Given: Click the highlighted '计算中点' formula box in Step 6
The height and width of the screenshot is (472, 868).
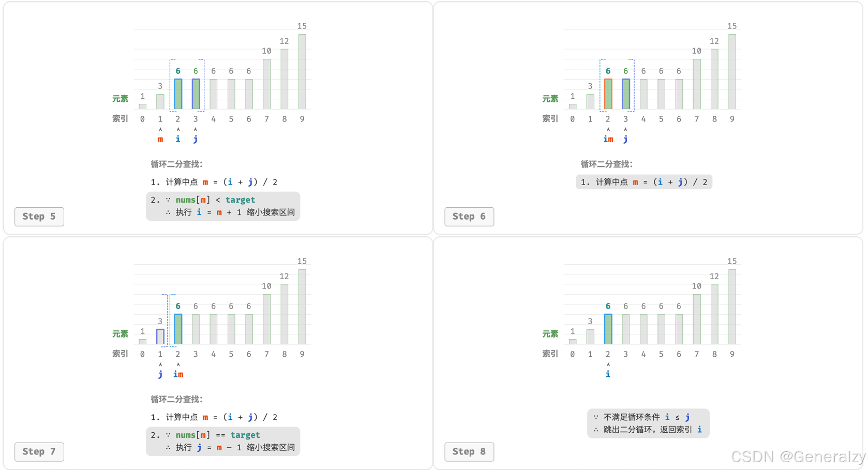Looking at the screenshot, I should tap(644, 182).
